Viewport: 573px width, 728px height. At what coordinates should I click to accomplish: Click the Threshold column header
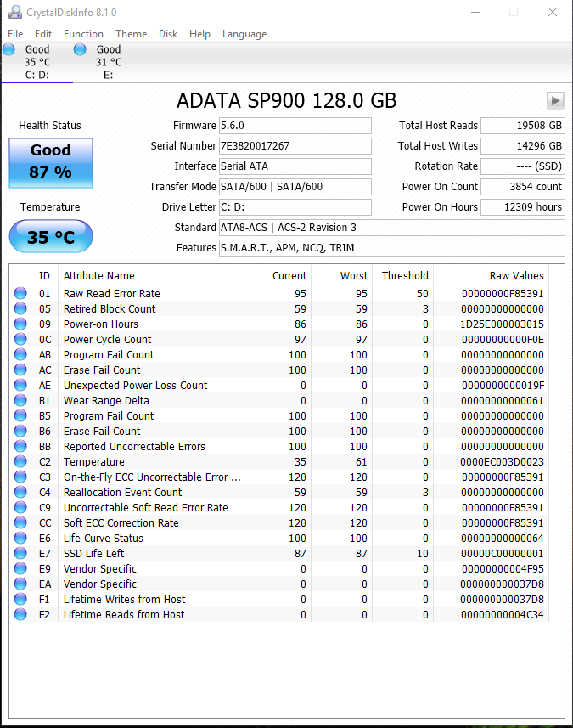point(402,276)
